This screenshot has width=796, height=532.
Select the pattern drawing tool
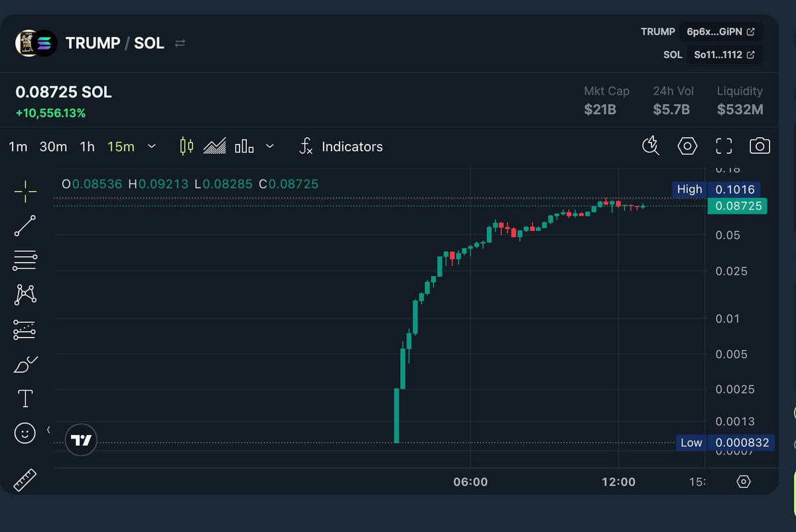(25, 295)
